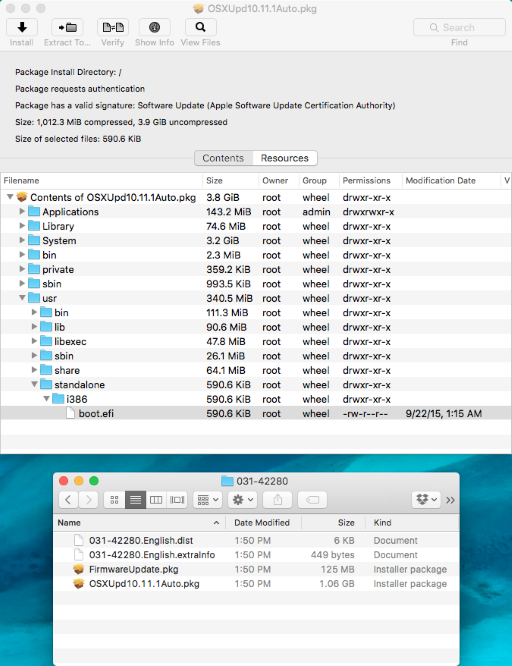
Task: Select the boot.efi file row
Action: point(256,413)
